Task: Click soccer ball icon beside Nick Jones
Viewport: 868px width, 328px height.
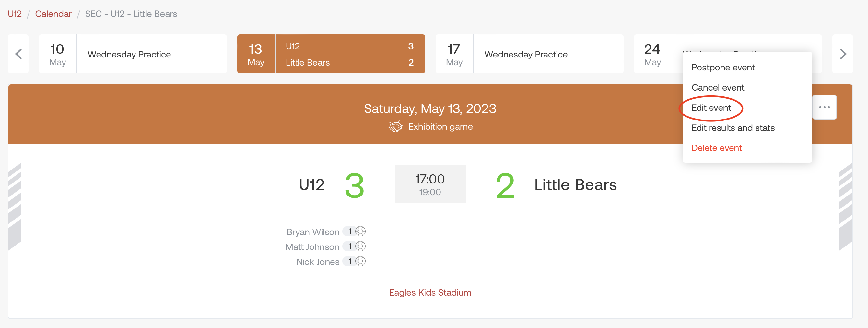Action: click(360, 261)
